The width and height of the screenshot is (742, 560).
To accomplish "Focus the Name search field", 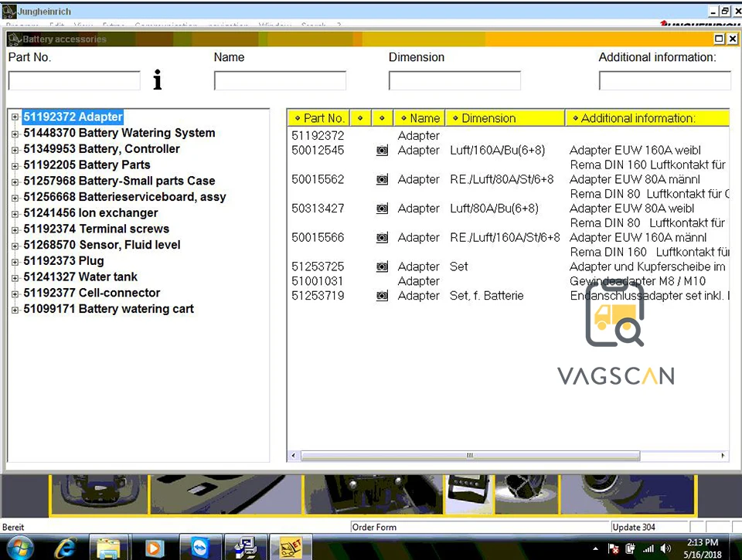I will [280, 80].
